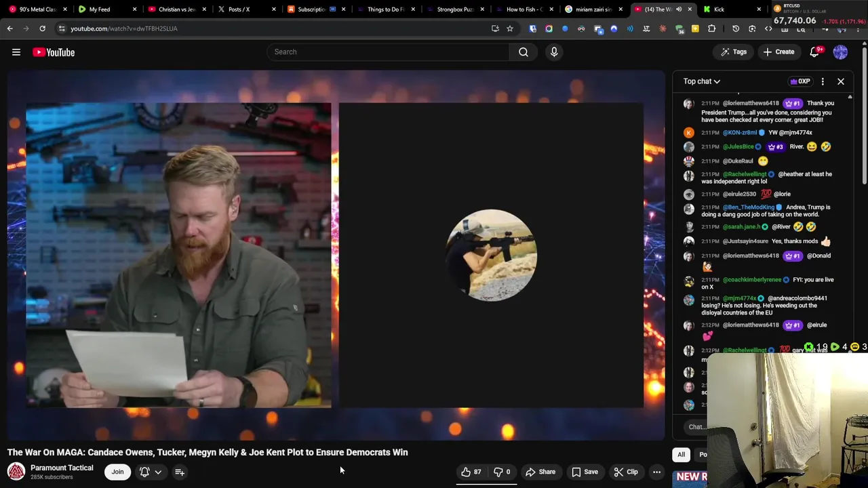Open the live chat more options menu
The image size is (868, 488).
coord(823,81)
